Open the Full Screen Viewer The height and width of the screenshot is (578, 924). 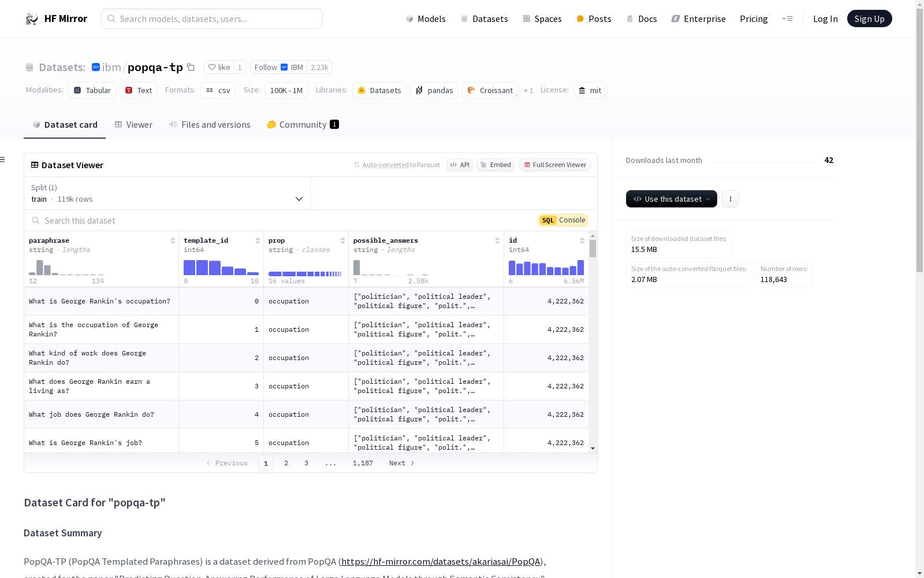point(554,165)
